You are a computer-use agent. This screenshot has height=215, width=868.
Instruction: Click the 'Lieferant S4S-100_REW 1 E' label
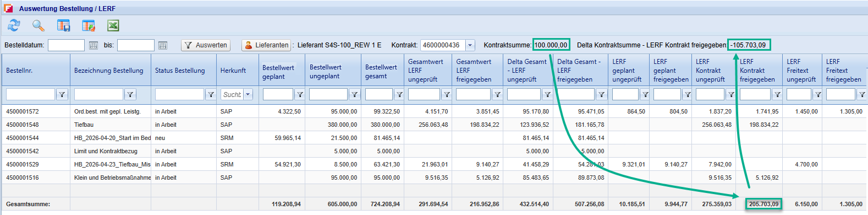(x=339, y=45)
